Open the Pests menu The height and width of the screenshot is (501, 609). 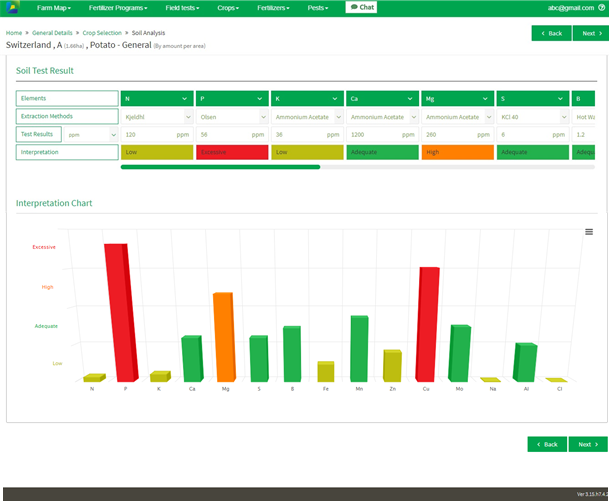pyautogui.click(x=318, y=8)
